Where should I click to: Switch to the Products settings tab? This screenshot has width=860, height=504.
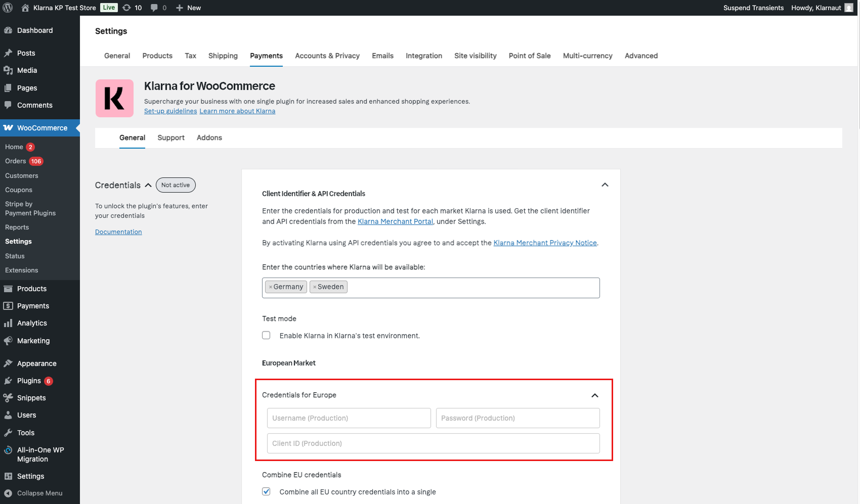click(x=157, y=56)
